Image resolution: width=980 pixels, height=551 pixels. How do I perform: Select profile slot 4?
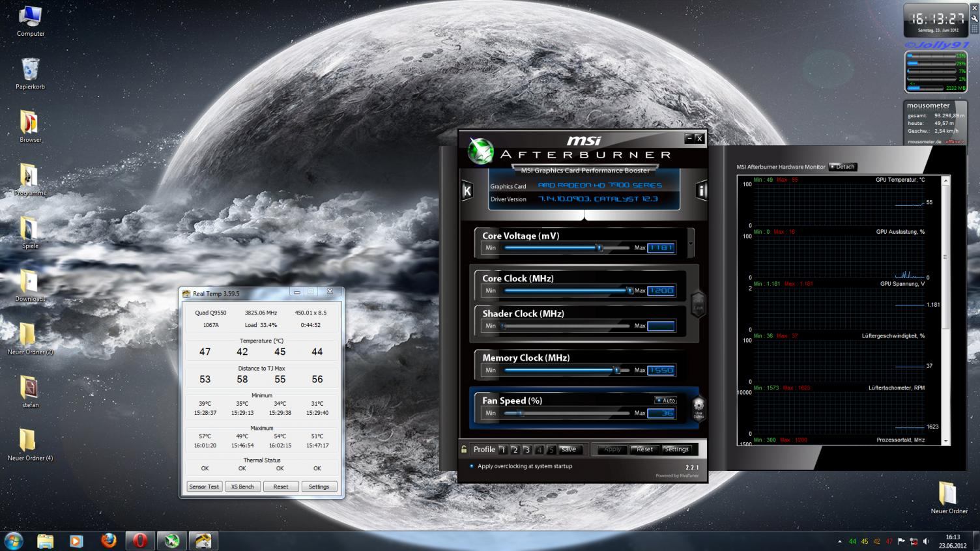[539, 449]
